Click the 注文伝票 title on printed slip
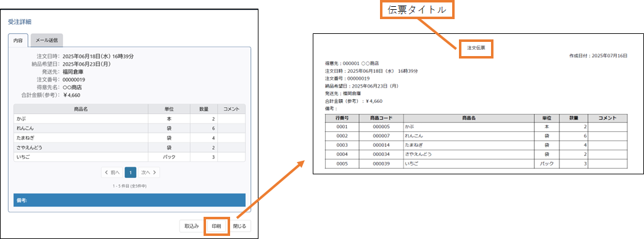 point(476,48)
